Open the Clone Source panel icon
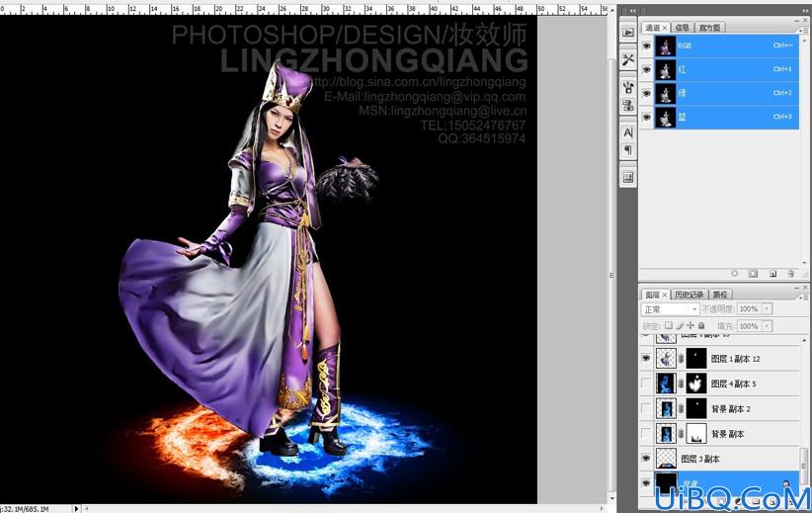 [628, 105]
